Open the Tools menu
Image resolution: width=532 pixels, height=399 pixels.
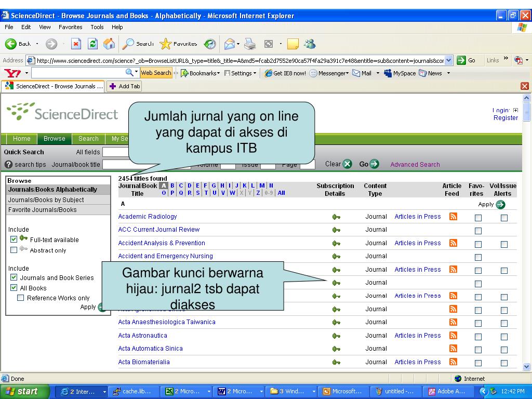pyautogui.click(x=97, y=27)
